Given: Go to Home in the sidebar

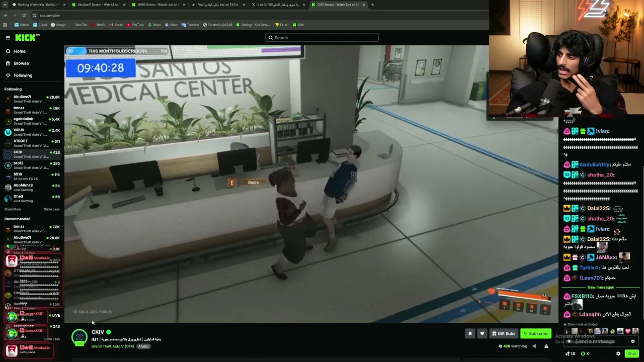Looking at the screenshot, I should click(16, 51).
